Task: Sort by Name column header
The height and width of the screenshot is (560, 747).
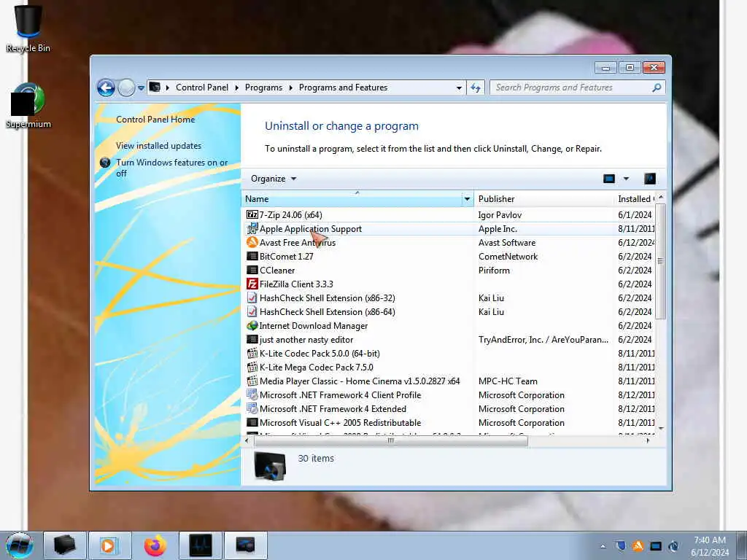Action: tap(352, 199)
